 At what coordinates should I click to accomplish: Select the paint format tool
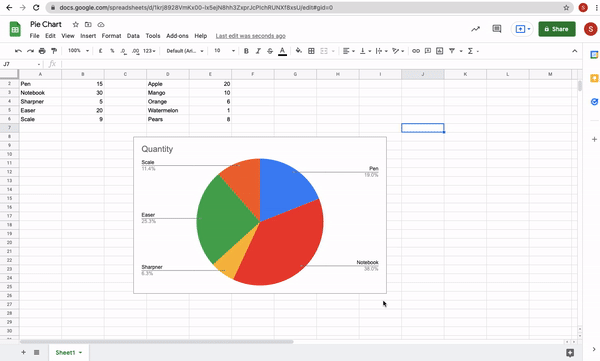tap(54, 51)
